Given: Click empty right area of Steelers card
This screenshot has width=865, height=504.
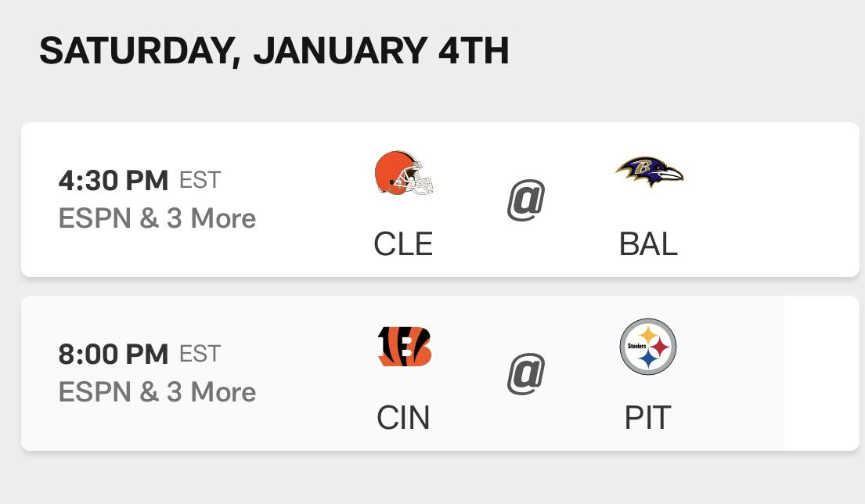Looking at the screenshot, I should [x=822, y=373].
